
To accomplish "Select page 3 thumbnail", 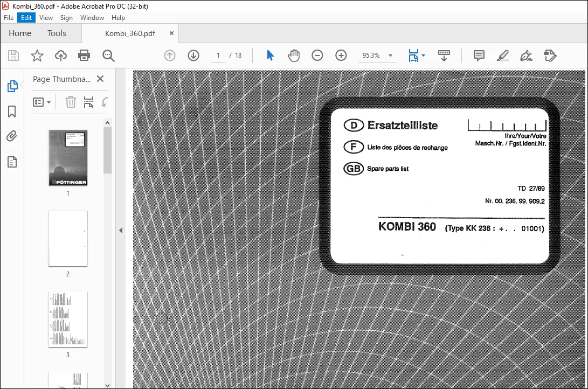I will (x=68, y=319).
